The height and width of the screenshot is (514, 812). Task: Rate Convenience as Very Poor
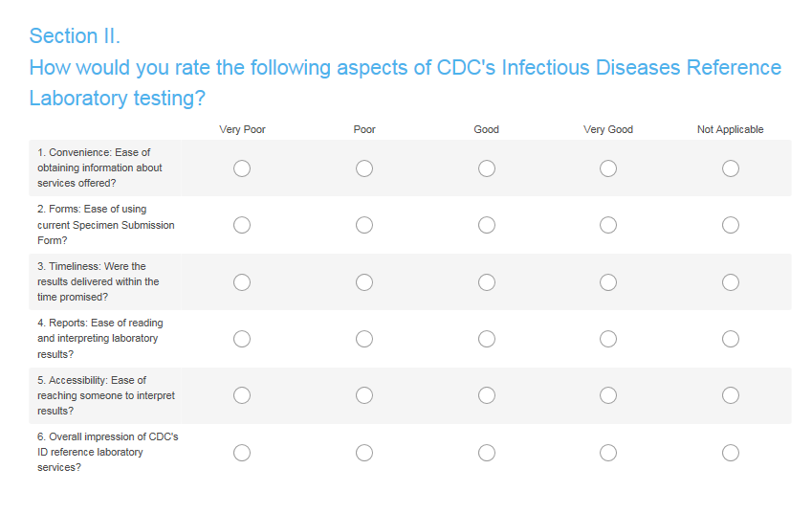242,168
